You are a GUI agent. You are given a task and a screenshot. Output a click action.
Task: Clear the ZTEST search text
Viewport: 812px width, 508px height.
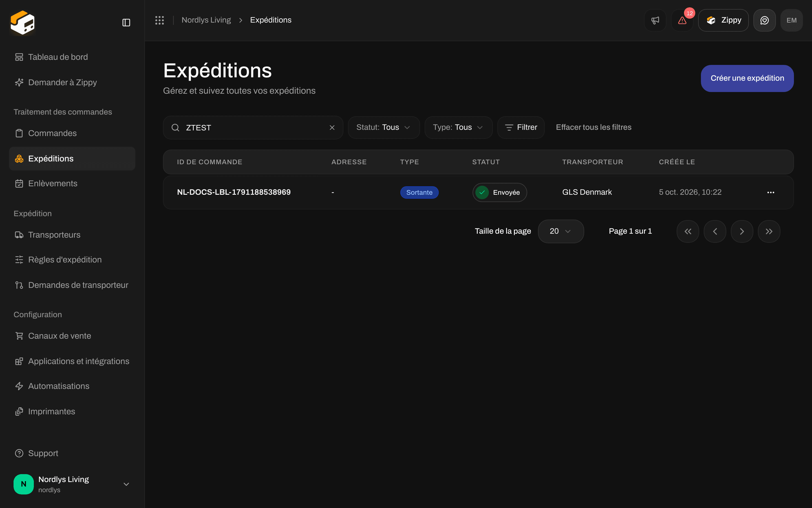pos(332,128)
